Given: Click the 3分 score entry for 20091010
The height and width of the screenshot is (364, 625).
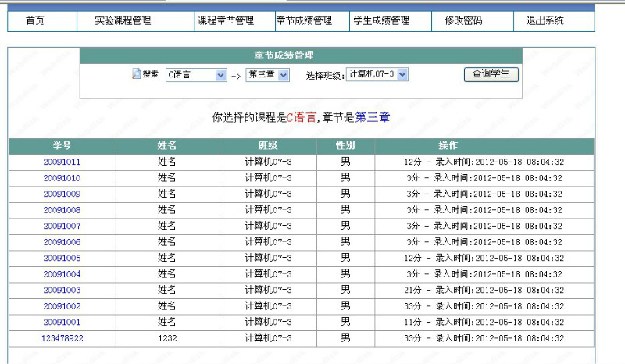Looking at the screenshot, I should pyautogui.click(x=413, y=178).
